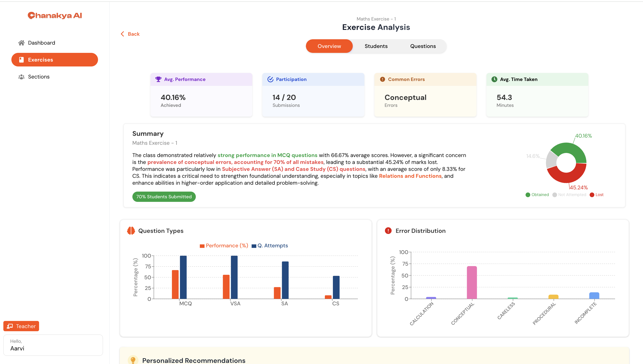Click the Teacher role button
The image size is (643, 364).
pyautogui.click(x=21, y=326)
